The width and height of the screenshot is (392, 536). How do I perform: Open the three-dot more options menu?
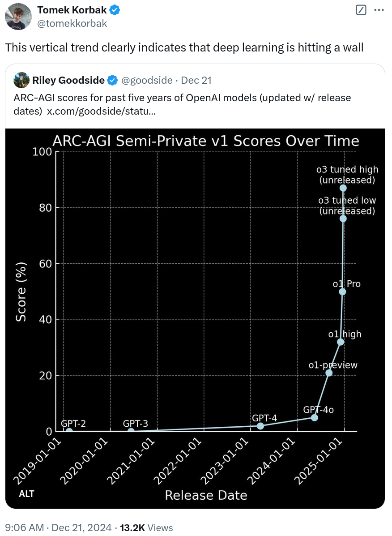tap(379, 10)
